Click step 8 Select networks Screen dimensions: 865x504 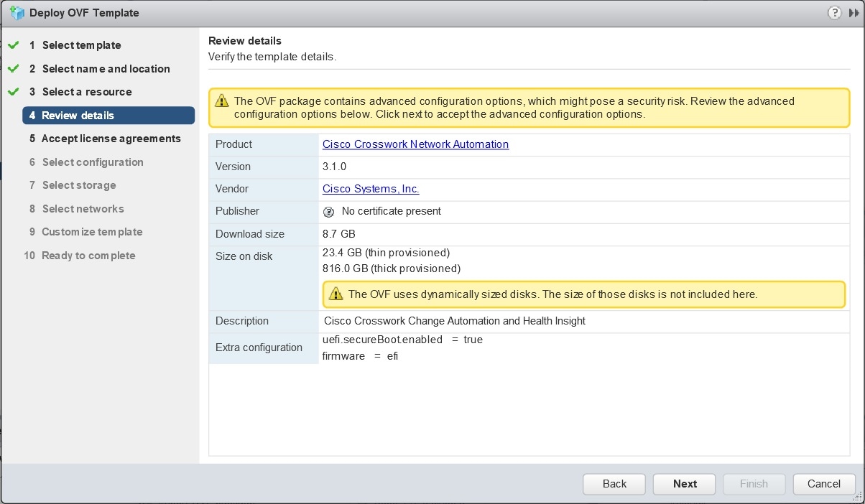(x=76, y=209)
